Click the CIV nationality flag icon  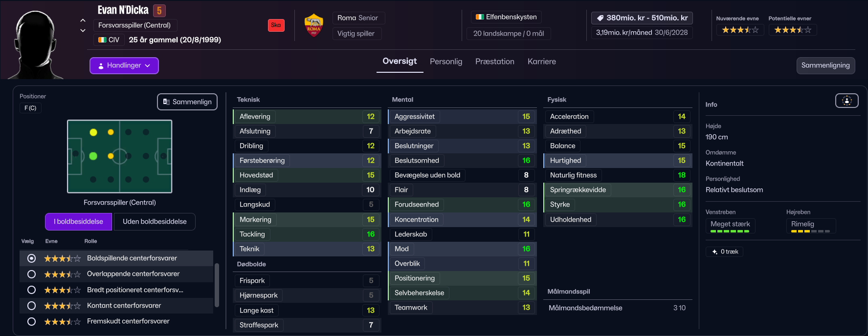point(102,40)
